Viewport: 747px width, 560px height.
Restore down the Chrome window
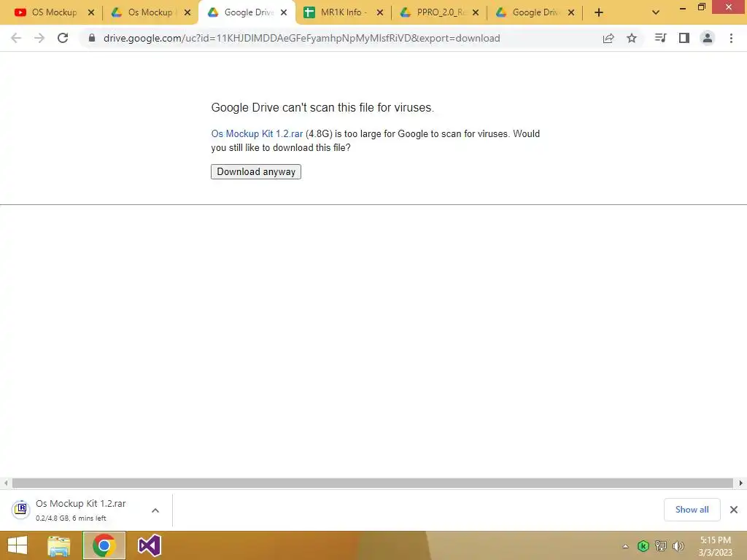tap(701, 7)
